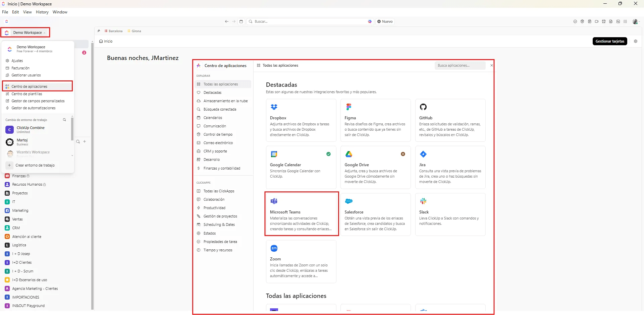Open the app grid icon near the avatar
Image resolution: width=644 pixels, height=315 pixels.
click(x=625, y=21)
